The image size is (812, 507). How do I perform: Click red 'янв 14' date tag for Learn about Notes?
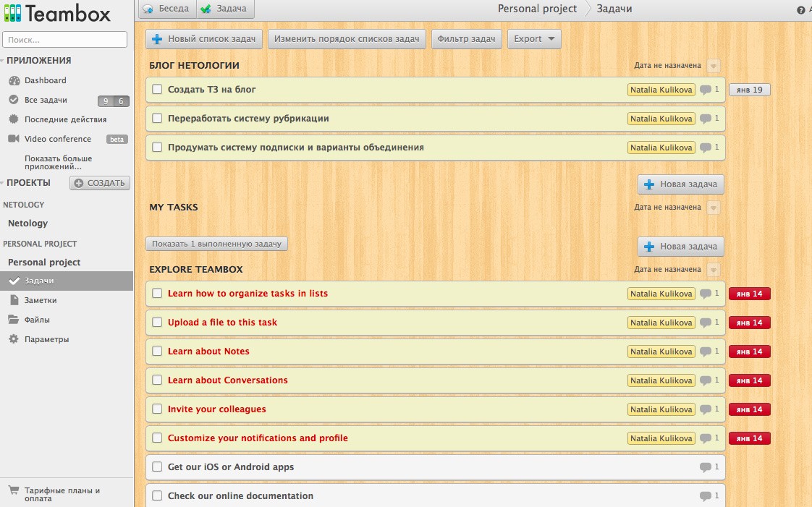tap(749, 352)
